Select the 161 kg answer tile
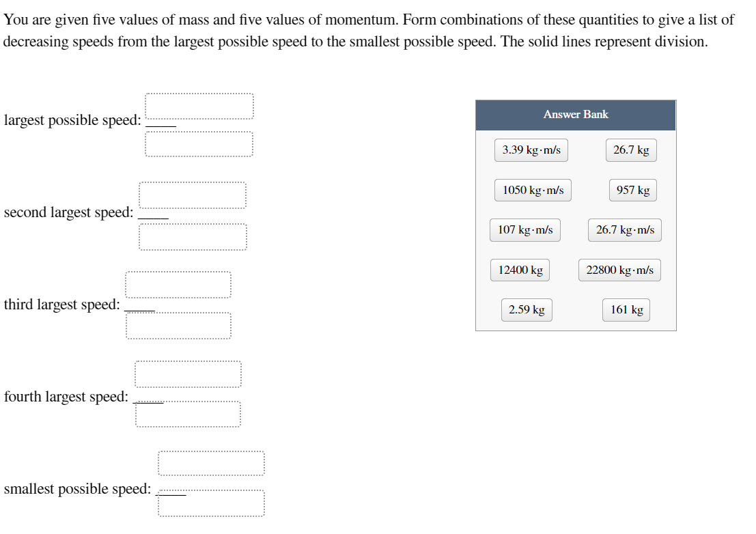The width and height of the screenshot is (756, 534). coord(626,310)
